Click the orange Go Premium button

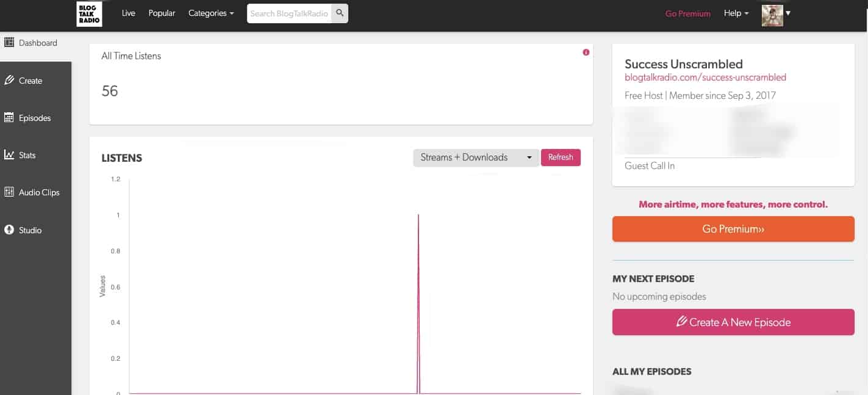coord(733,229)
